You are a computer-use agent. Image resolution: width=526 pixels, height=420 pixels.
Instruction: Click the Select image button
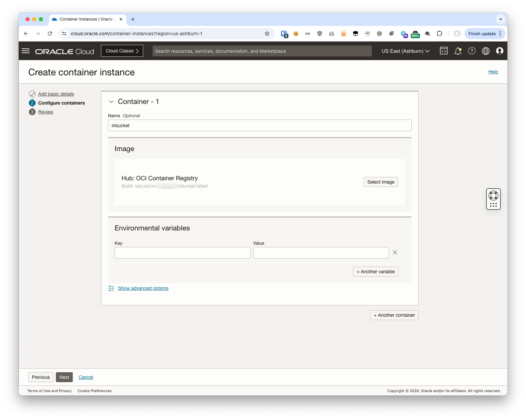coord(381,182)
